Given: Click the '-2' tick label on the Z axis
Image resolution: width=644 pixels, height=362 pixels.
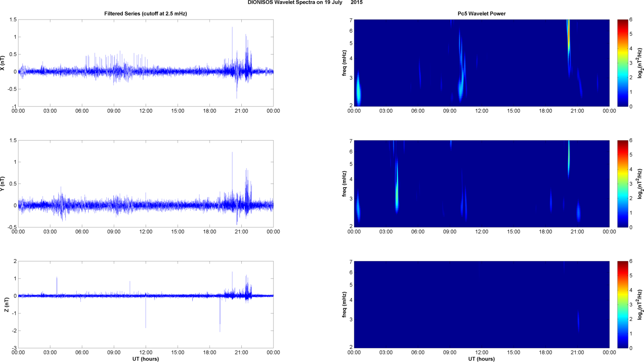Looking at the screenshot, I should pyautogui.click(x=14, y=331).
